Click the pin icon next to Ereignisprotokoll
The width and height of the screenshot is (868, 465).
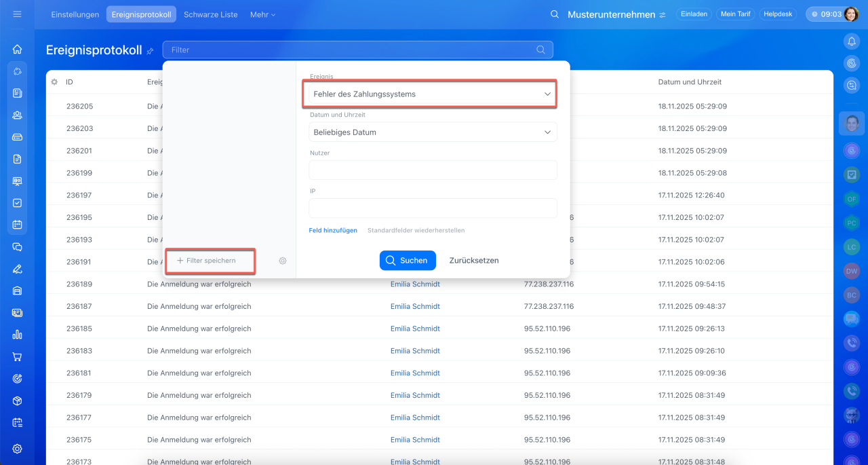[x=150, y=51]
